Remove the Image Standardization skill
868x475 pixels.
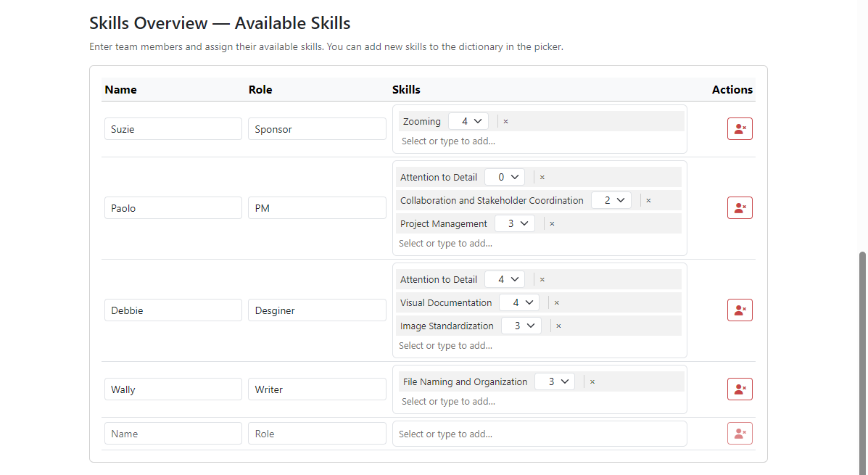tap(558, 326)
